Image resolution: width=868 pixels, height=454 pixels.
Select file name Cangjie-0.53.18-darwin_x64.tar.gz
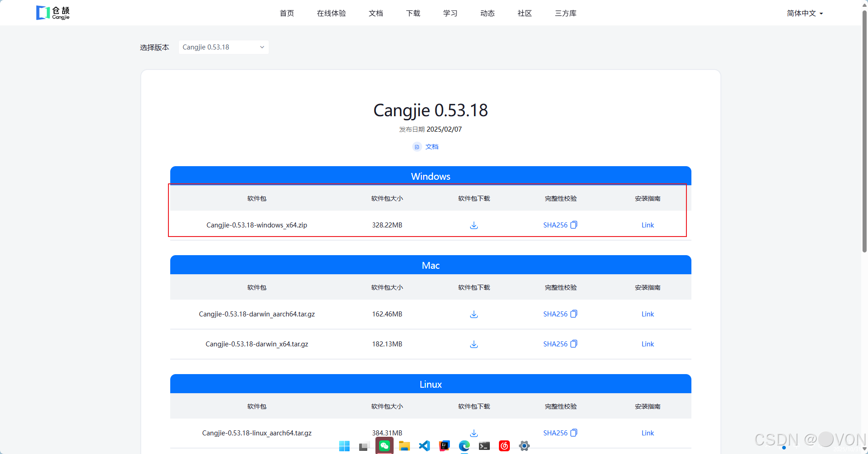[x=257, y=344]
